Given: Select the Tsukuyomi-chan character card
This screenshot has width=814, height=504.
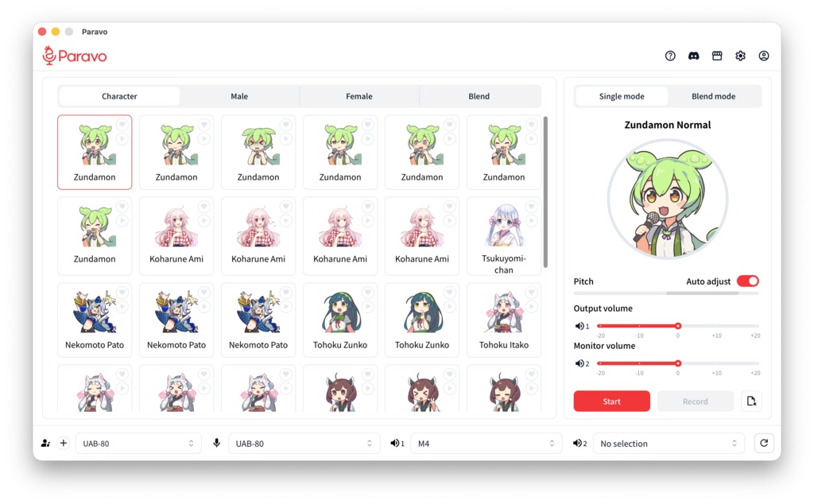Looking at the screenshot, I should point(503,236).
